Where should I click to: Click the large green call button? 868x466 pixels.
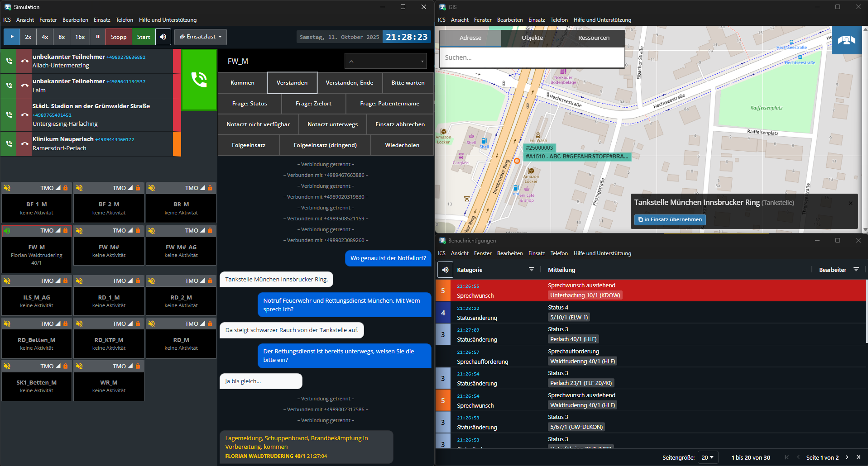coord(199,80)
